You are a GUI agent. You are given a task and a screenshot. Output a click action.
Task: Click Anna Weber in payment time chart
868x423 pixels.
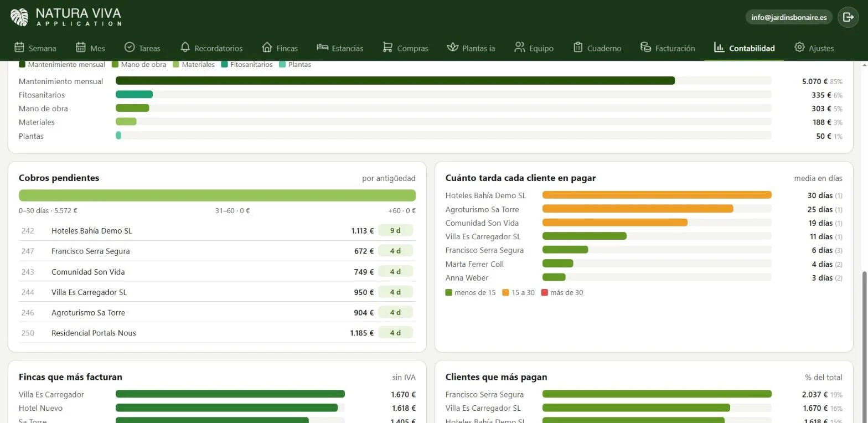tap(467, 278)
